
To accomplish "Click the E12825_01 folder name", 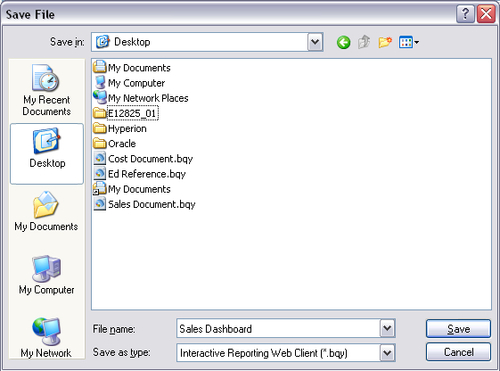I will coord(132,113).
